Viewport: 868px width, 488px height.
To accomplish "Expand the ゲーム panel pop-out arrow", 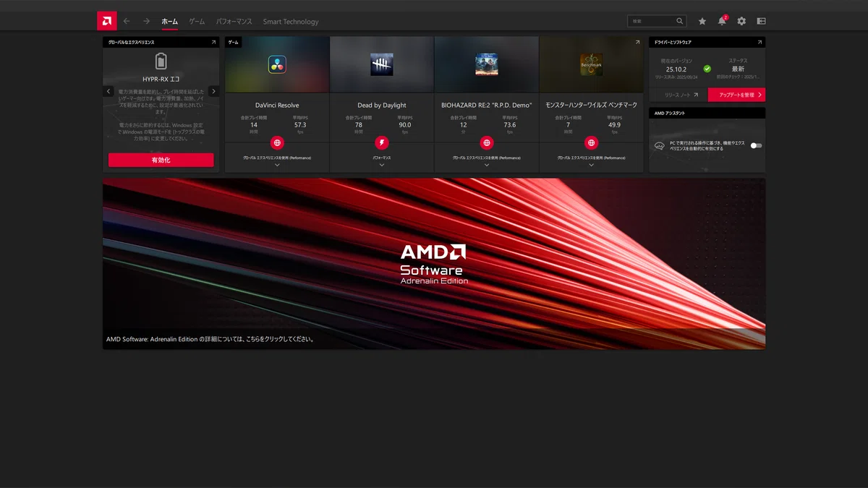I will pos(637,43).
